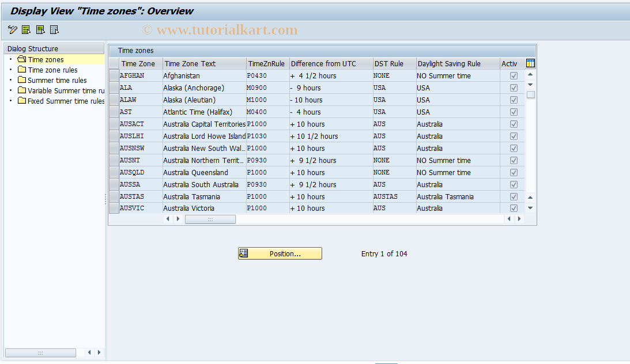Click the Position button
630x364 pixels.
pos(285,253)
